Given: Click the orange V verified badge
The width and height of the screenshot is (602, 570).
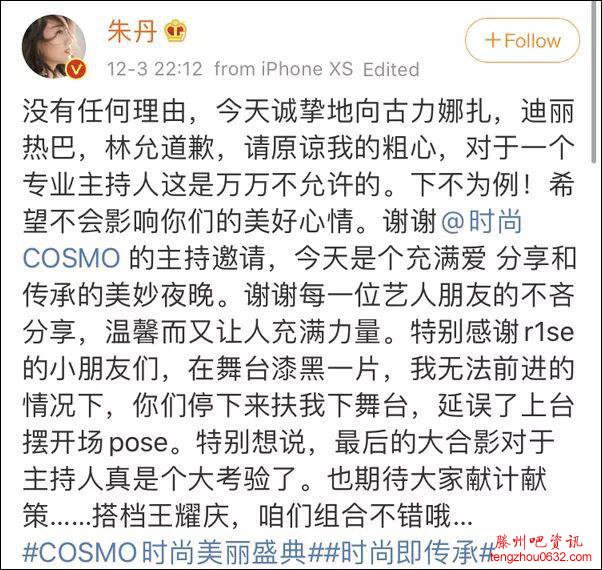Looking at the screenshot, I should coord(76,69).
